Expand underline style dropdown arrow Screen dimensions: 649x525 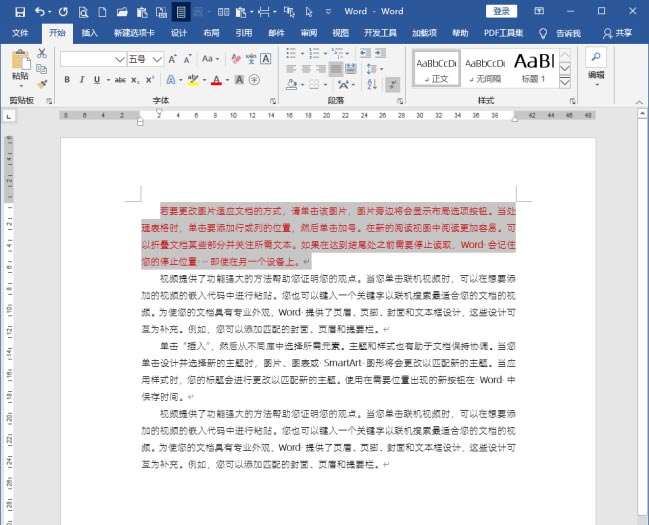(x=108, y=80)
